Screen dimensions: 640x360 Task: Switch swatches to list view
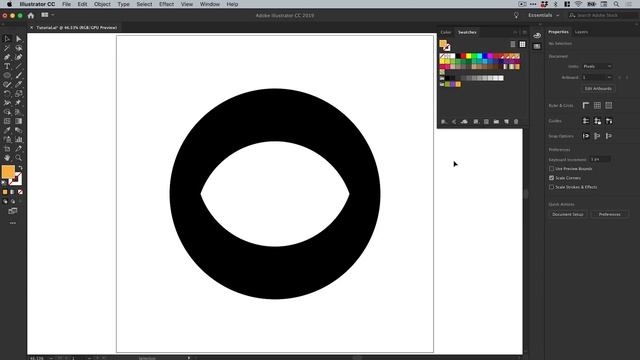click(513, 44)
